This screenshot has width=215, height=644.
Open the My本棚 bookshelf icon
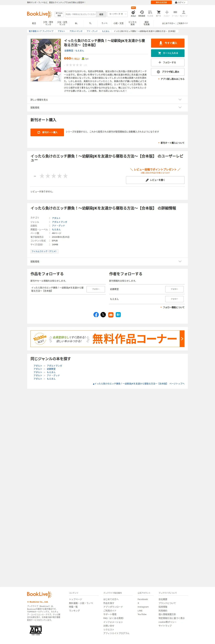[x=150, y=13]
